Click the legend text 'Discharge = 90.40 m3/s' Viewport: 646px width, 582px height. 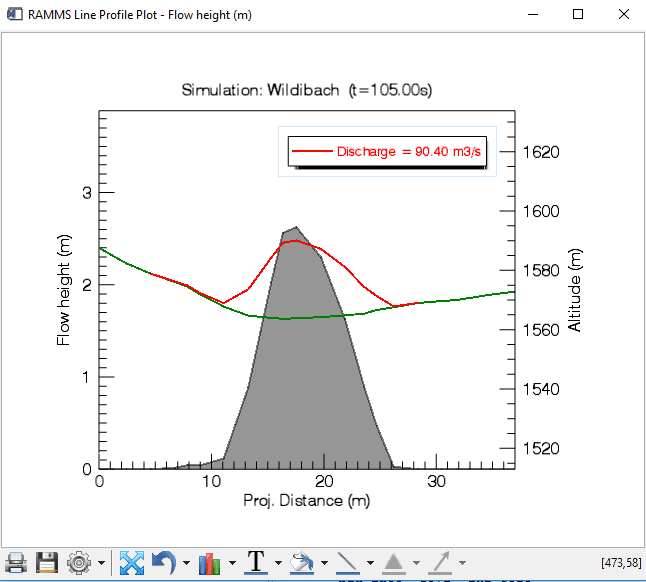click(409, 152)
